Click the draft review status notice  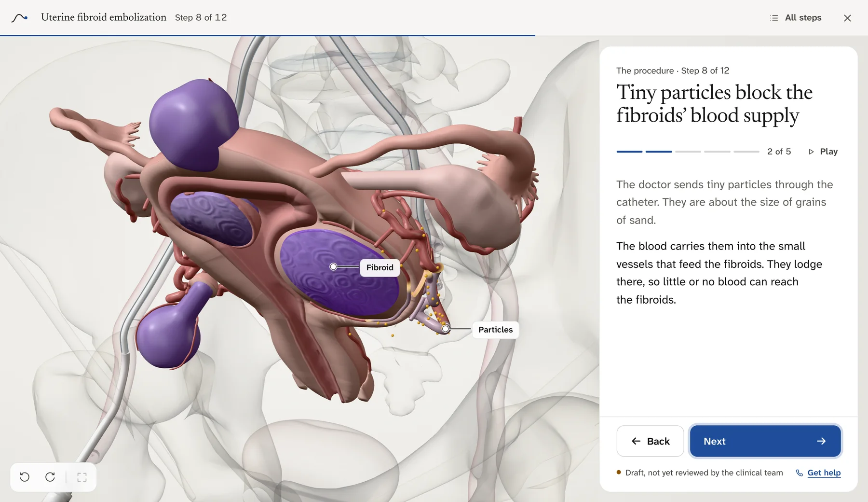700,473
